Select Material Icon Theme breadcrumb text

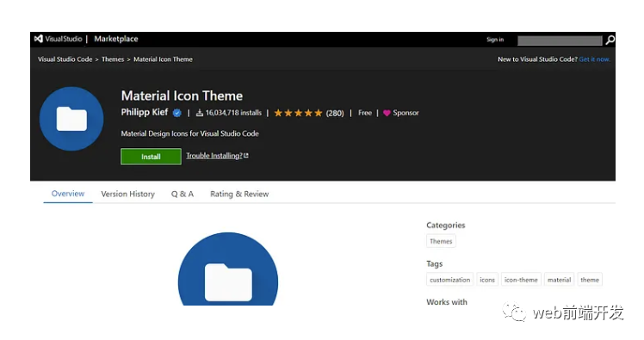click(x=163, y=59)
